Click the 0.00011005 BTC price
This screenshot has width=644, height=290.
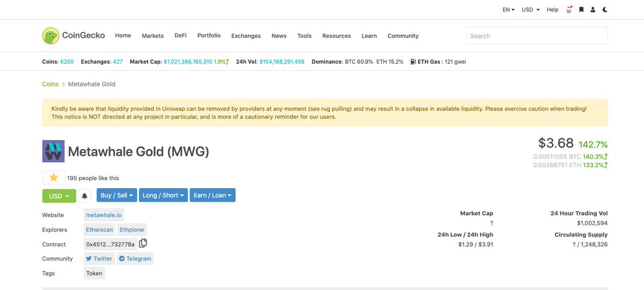point(557,157)
